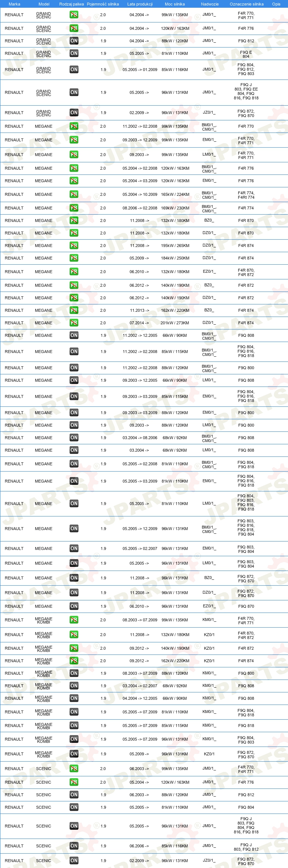Click production years '06.2010 ->' in petrol row
Viewport: 288px width, 868px height.
coord(139,272)
